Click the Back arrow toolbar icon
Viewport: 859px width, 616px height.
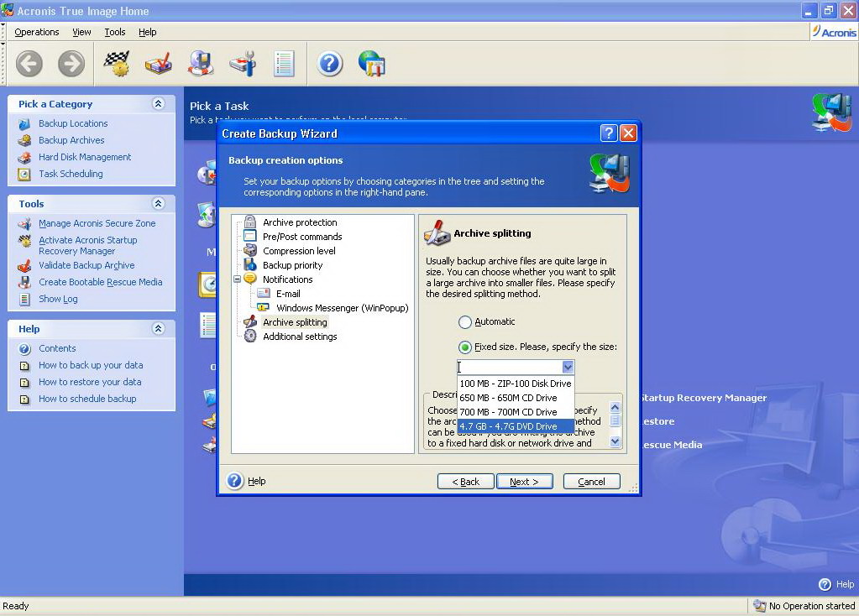(29, 64)
